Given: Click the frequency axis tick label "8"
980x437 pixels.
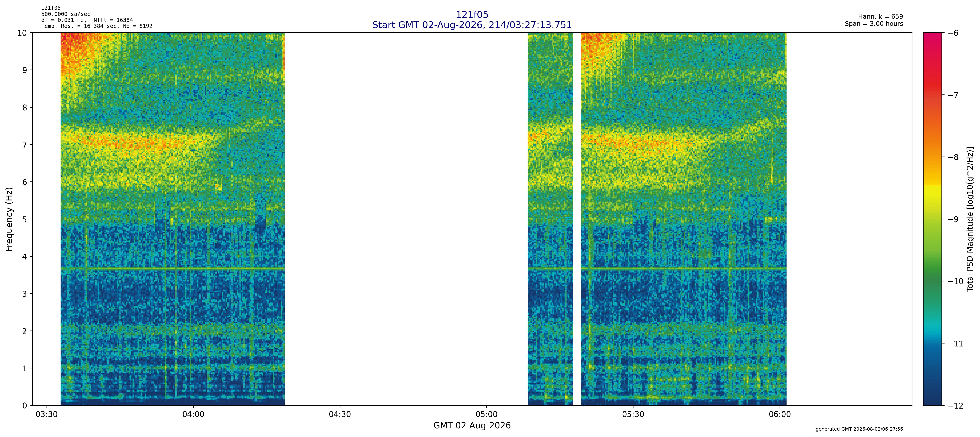Looking at the screenshot, I should click(x=25, y=107).
